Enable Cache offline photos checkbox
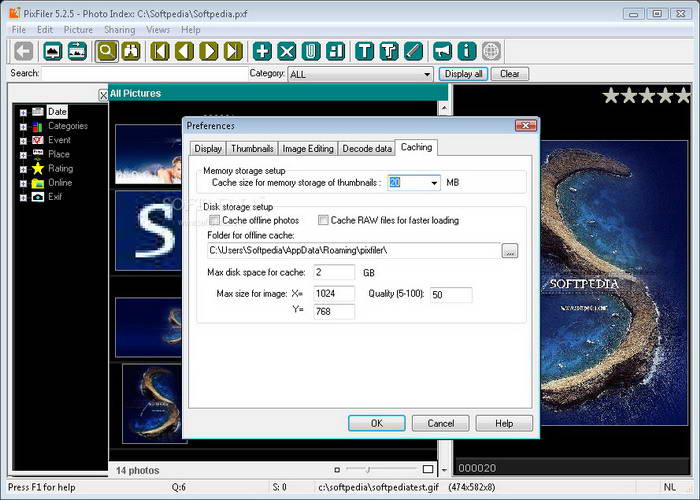 (215, 220)
